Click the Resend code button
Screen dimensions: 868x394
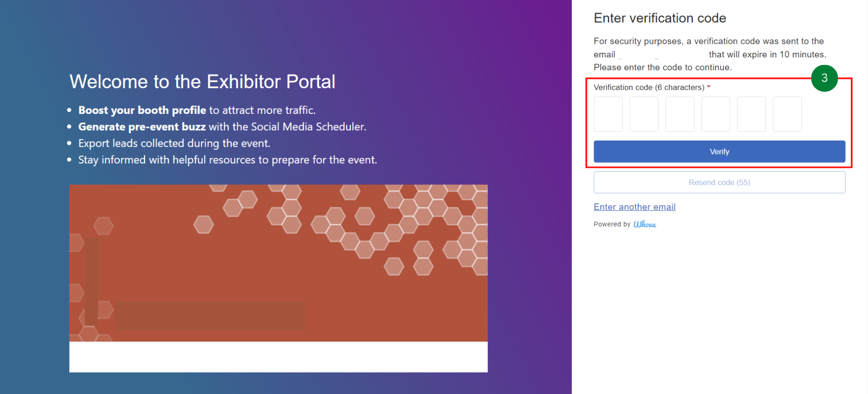point(719,182)
